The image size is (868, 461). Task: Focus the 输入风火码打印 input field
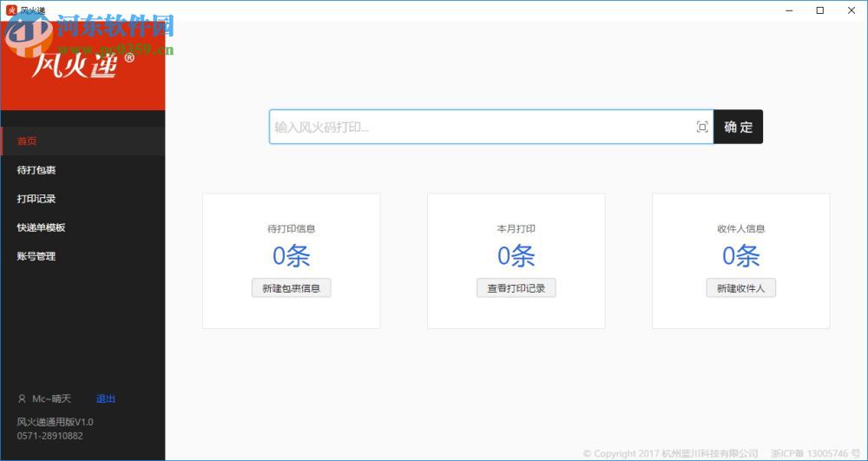[491, 127]
